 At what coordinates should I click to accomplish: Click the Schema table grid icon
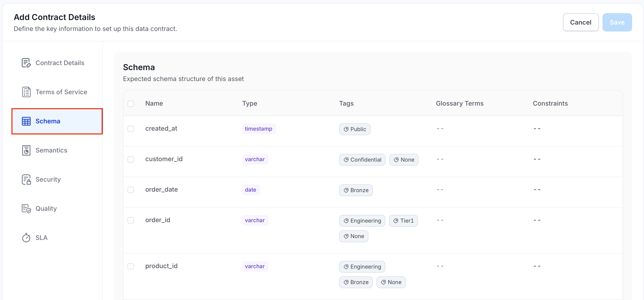[x=26, y=121]
